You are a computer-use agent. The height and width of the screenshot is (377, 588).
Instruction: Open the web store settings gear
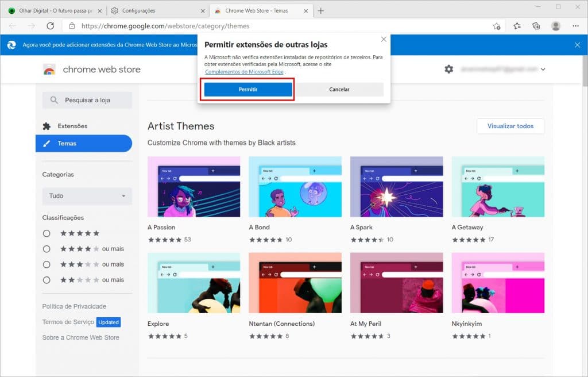(449, 69)
